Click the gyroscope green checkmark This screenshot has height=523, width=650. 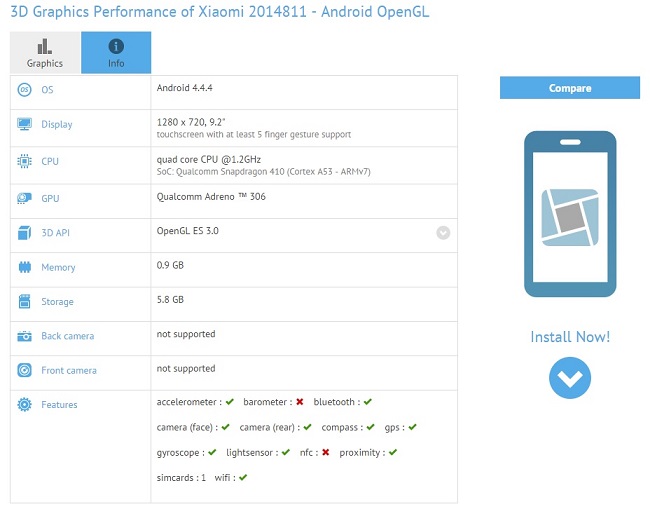pos(212,452)
